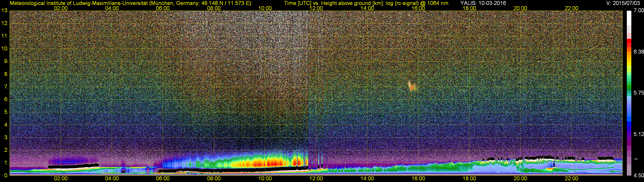Viewport: 644px width, 182px height.
Task: Click the "12:00" label on bottom time axis
Action: coord(316,179)
